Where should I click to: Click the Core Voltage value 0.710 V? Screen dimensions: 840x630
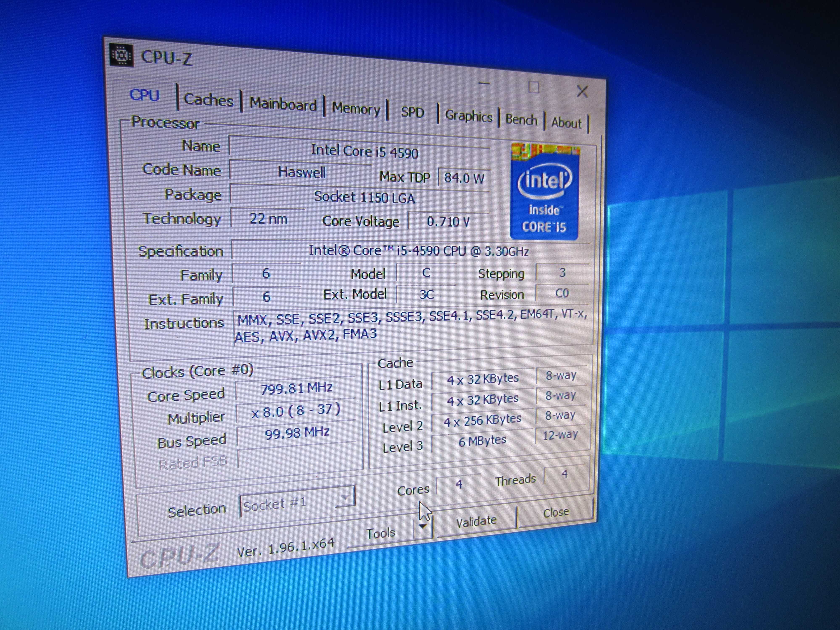(448, 221)
